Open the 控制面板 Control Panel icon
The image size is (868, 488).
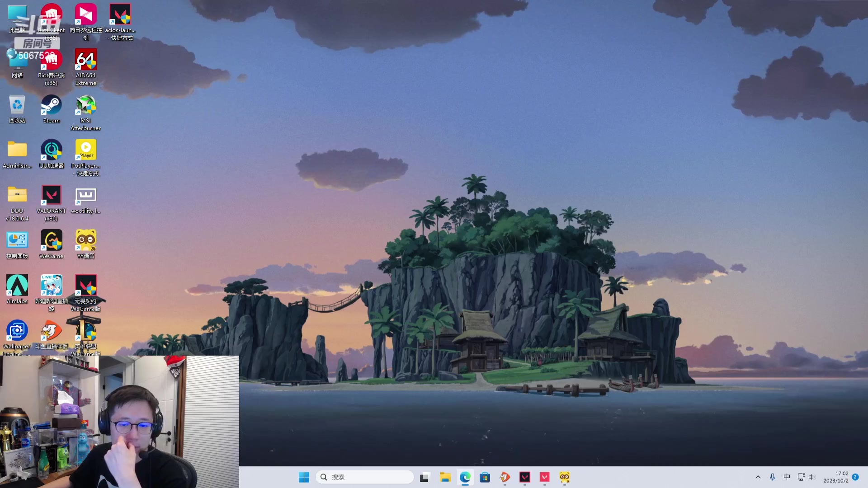pyautogui.click(x=17, y=244)
